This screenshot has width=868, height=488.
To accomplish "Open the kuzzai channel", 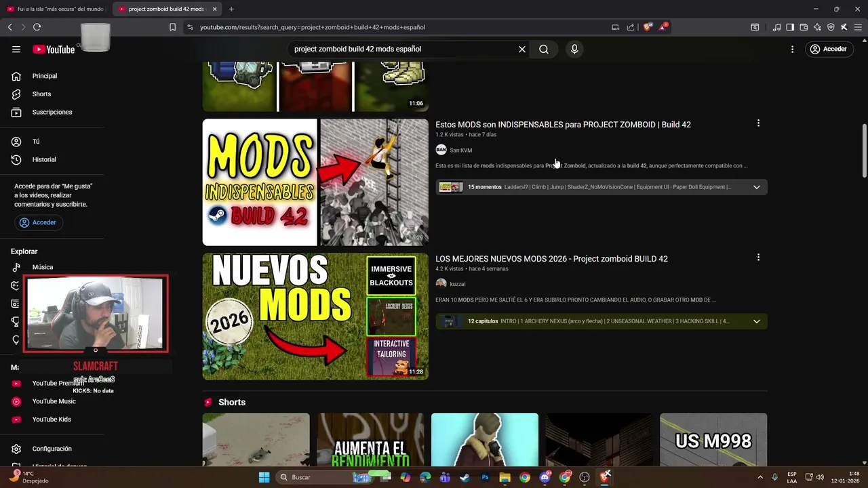I will click(x=457, y=284).
